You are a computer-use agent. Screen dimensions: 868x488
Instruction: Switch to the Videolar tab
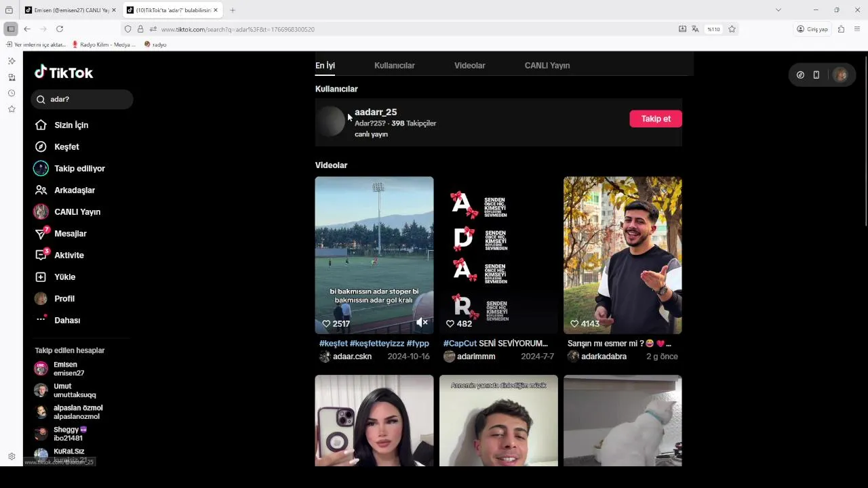(x=469, y=66)
